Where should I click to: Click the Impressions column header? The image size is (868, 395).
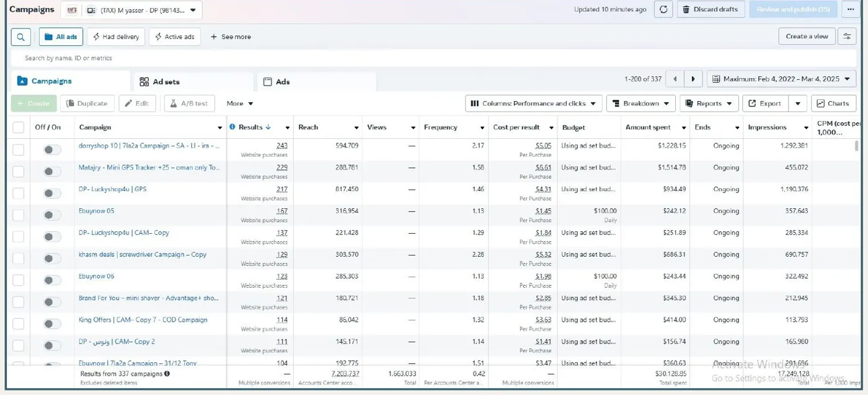tap(768, 128)
